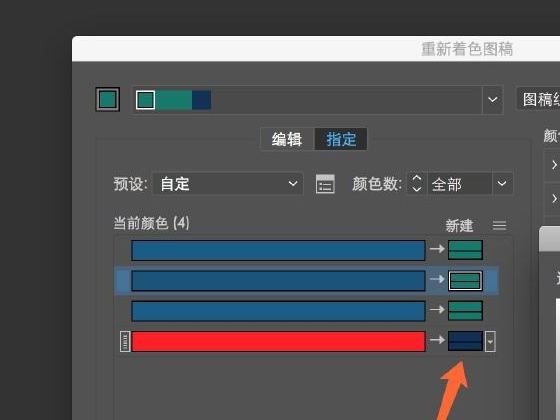Open the 颜色数 dropdown showing 全部
The image size is (560, 420).
[502, 184]
